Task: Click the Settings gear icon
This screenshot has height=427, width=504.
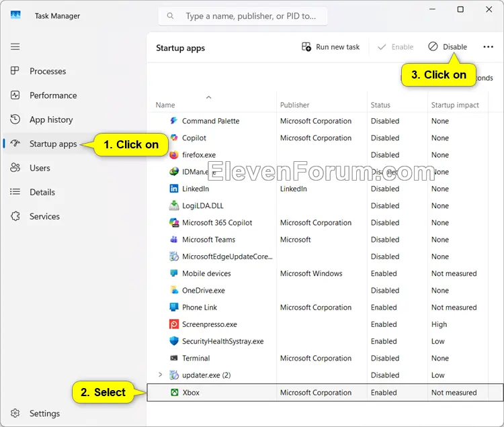Action: 15,413
